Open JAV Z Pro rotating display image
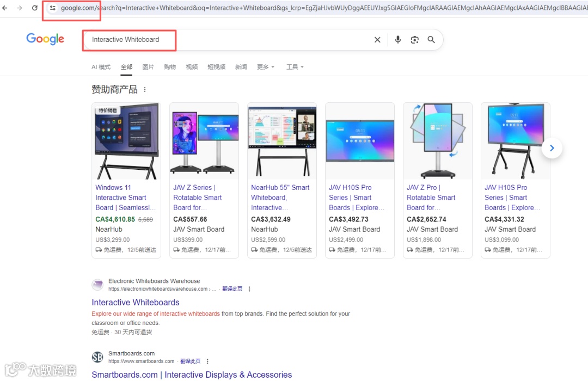This screenshot has width=588, height=381. [x=438, y=141]
